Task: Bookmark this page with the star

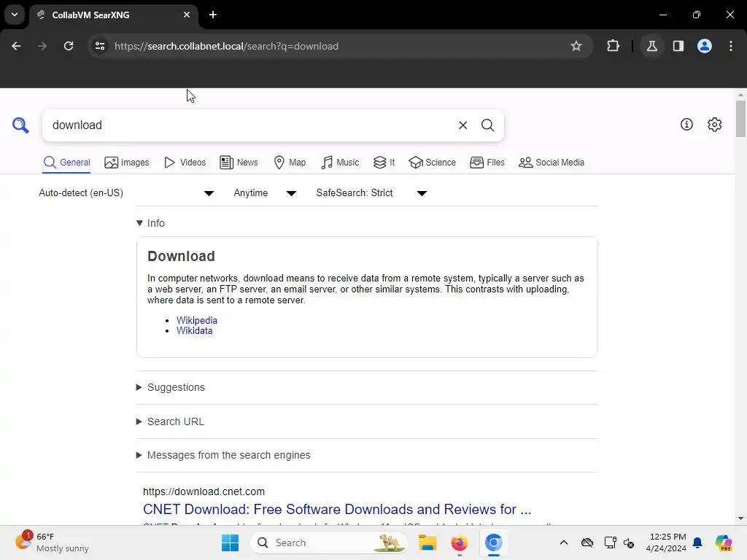Action: pos(576,46)
